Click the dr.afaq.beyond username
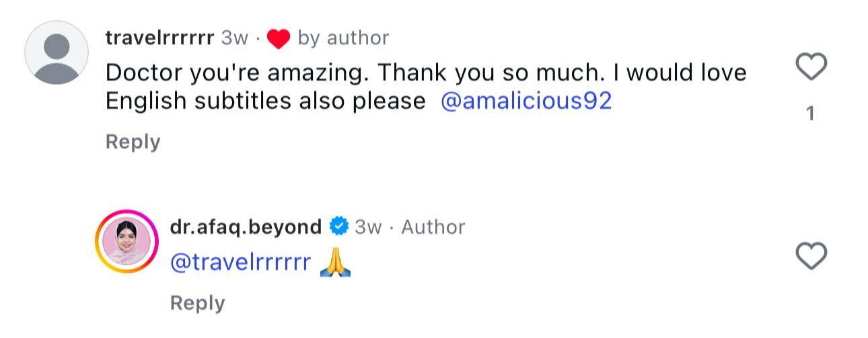 [x=246, y=227]
